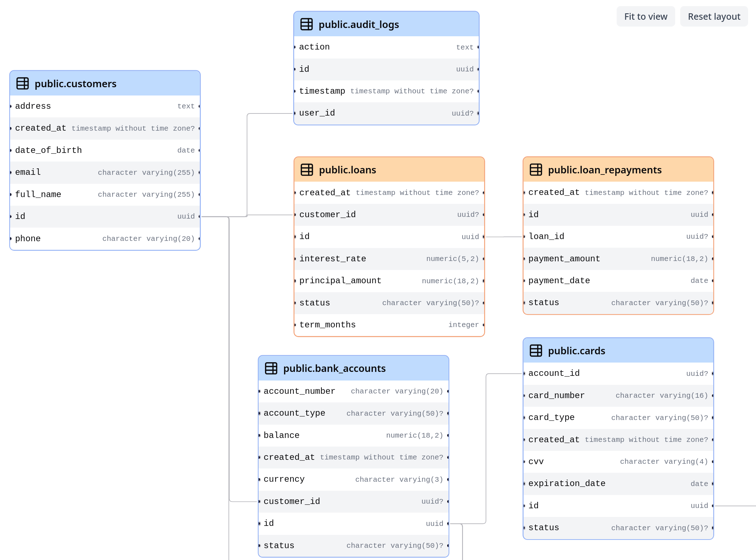Click the table icon of public.bank_accounts
This screenshot has width=756, height=560.
[x=271, y=368]
